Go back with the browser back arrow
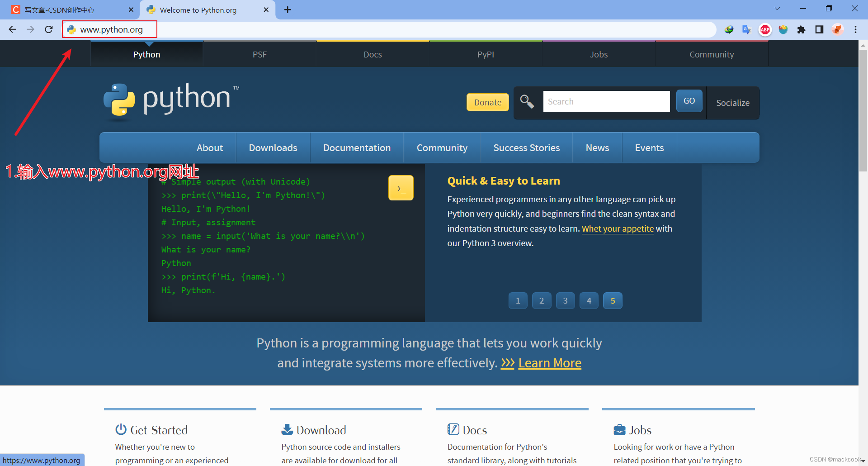This screenshot has width=868, height=466. point(12,29)
